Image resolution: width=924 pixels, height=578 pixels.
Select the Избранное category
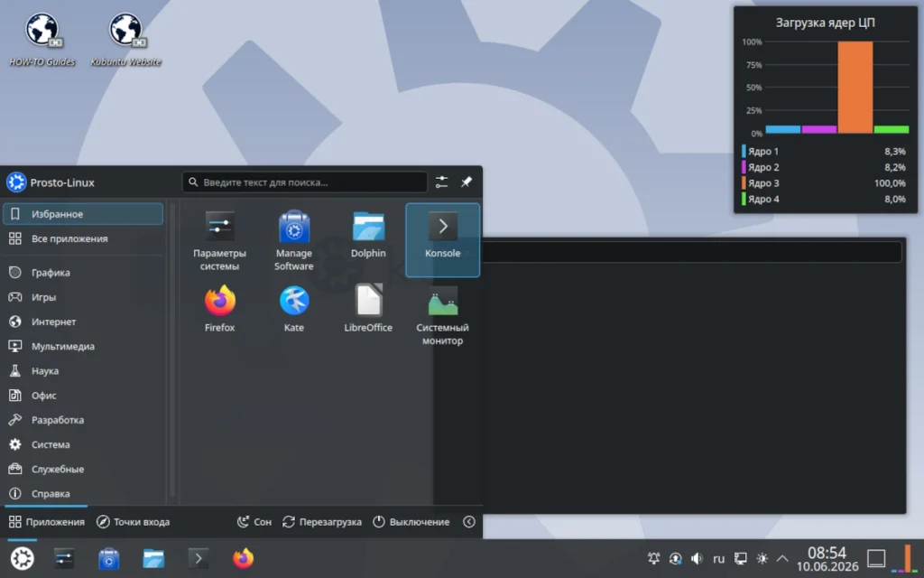pos(83,214)
